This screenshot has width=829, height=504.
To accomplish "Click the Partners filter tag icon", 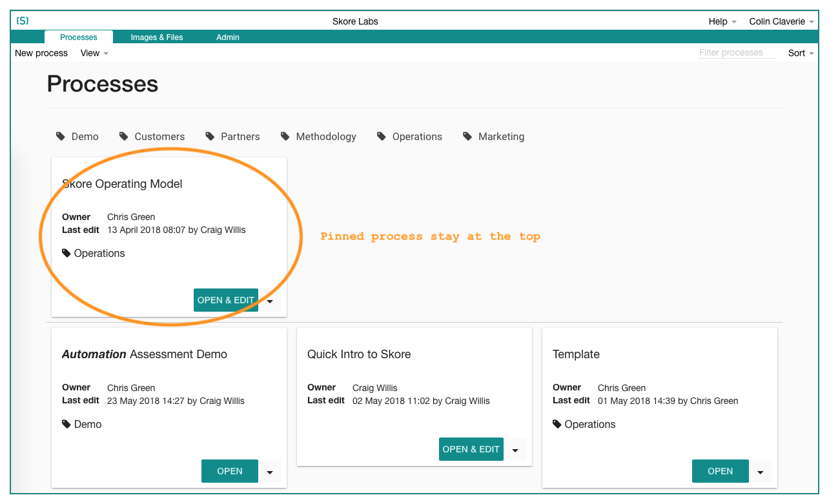I will click(210, 136).
